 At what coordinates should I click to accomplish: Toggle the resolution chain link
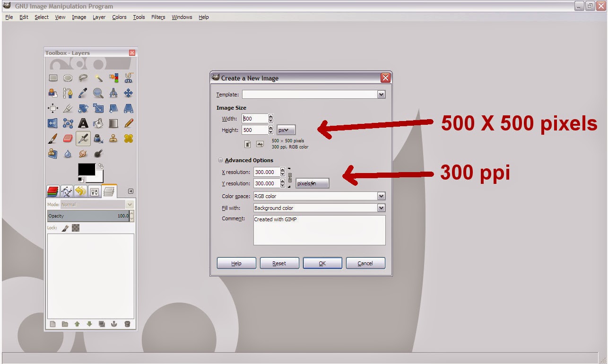pos(290,178)
